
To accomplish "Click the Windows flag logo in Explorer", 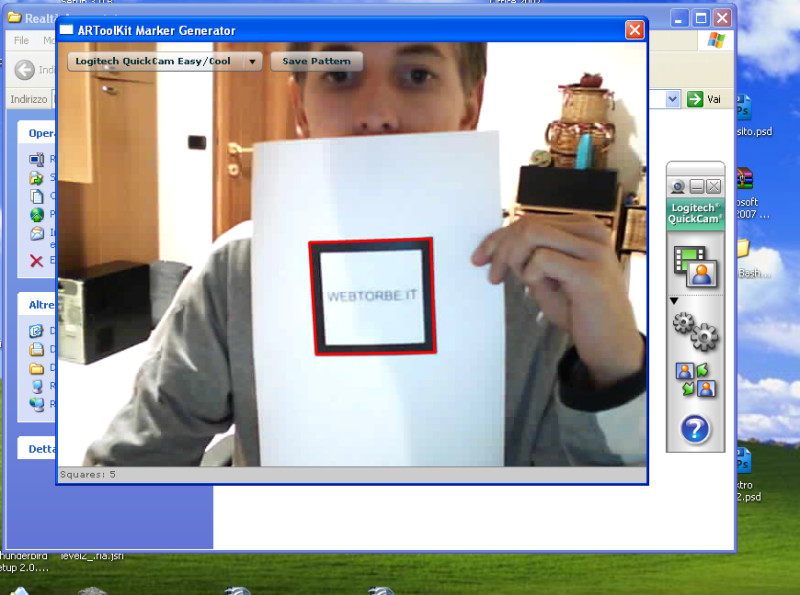I will pos(716,40).
